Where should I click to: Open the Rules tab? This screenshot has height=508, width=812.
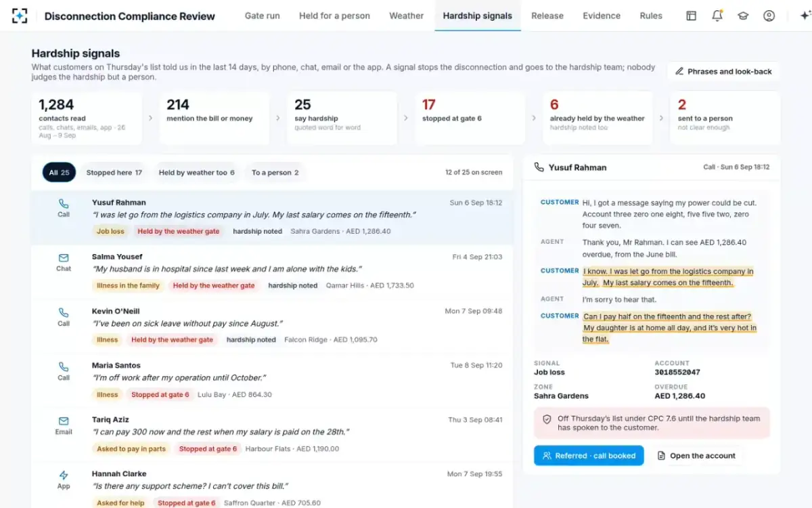click(651, 16)
